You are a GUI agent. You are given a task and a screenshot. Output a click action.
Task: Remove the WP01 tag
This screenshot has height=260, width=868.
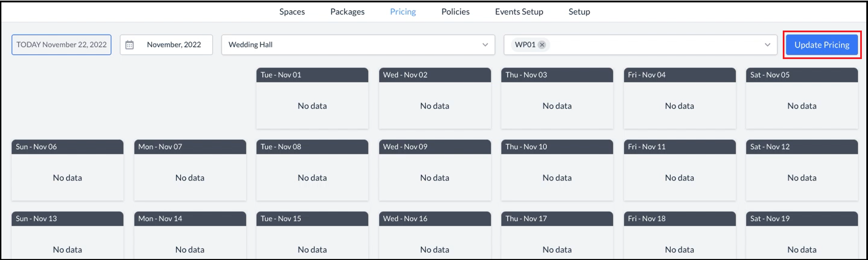tap(542, 45)
